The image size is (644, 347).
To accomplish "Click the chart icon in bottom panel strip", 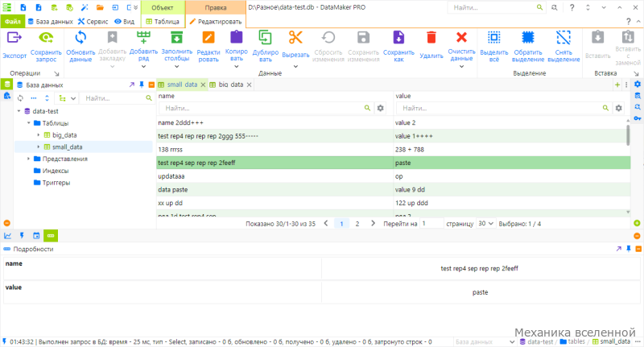I will click(7, 236).
